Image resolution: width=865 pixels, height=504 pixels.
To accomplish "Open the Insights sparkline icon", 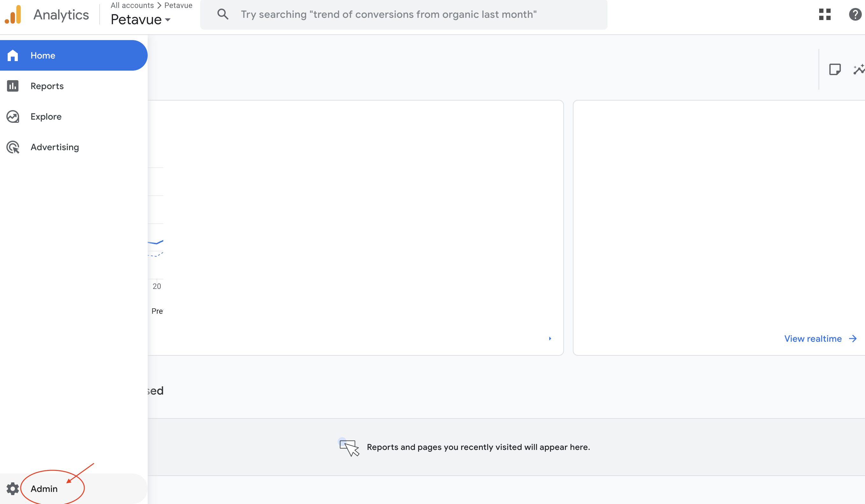I will [859, 69].
